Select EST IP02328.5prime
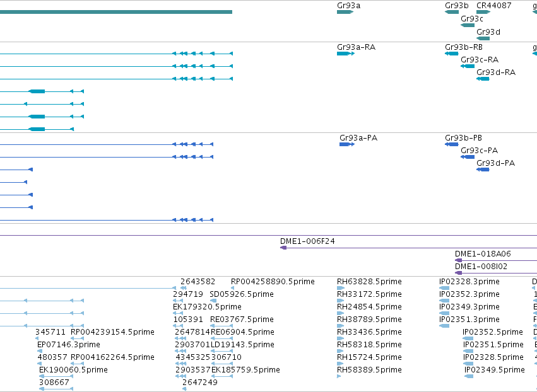The image size is (537, 392). pos(468,364)
